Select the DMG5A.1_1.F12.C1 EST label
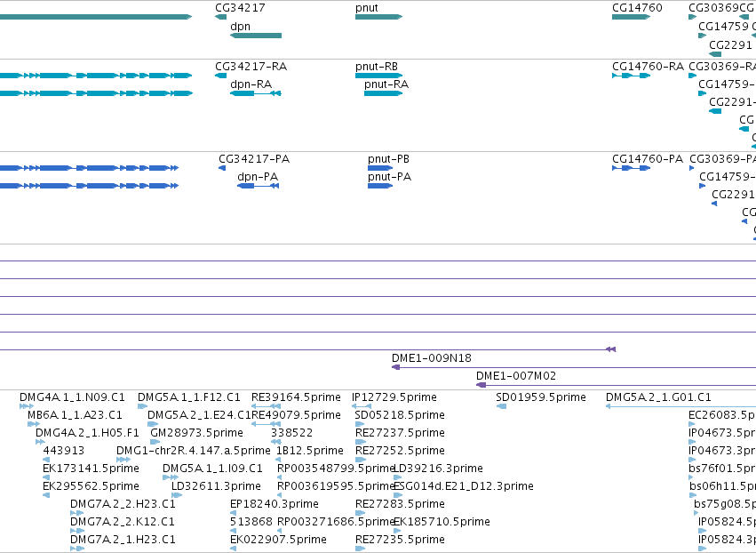756x553 pixels. tap(188, 397)
